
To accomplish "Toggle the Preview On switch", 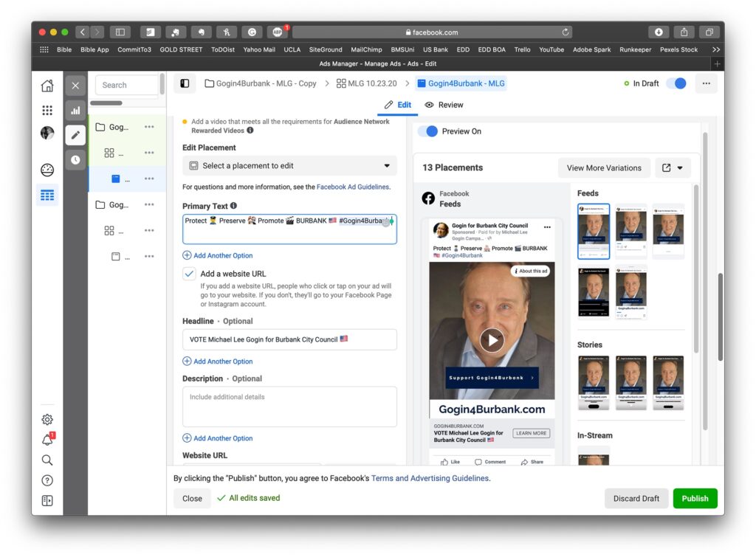I will (428, 131).
